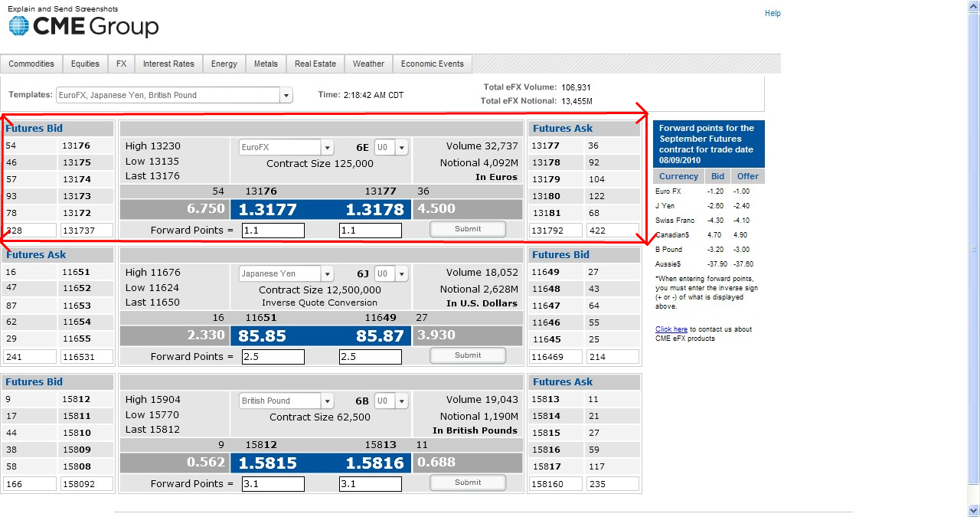Viewport: 980px width, 517px height.
Task: Switch to the FX tab
Action: (121, 64)
